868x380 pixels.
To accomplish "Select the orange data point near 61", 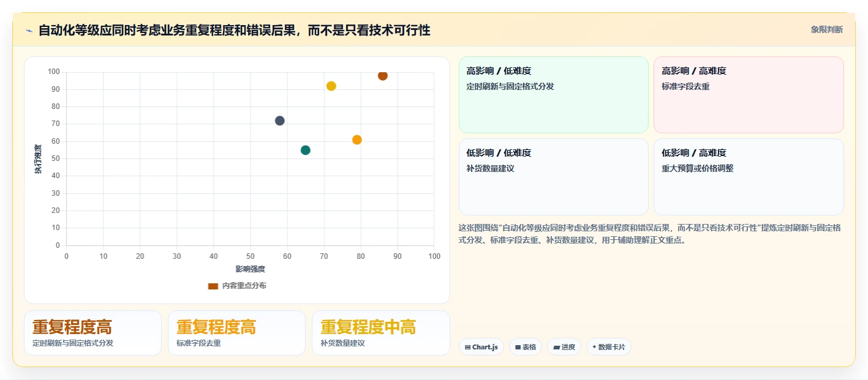I will [357, 140].
